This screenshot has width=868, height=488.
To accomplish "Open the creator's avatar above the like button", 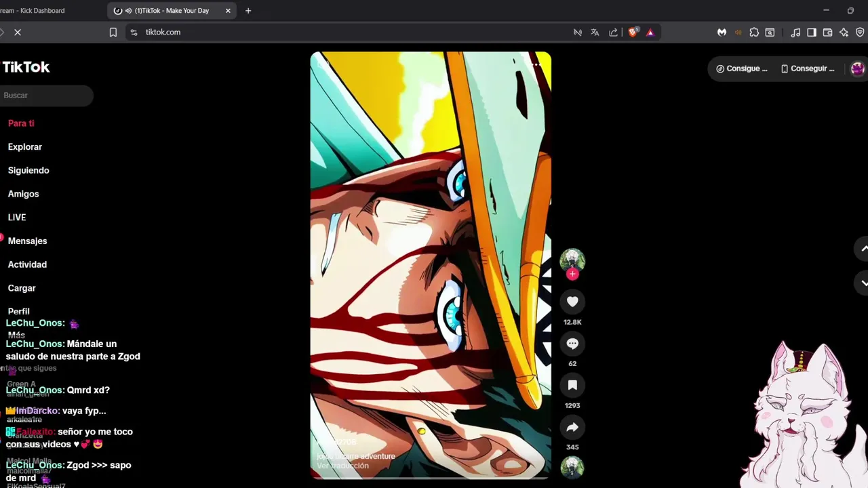I will pos(572,260).
